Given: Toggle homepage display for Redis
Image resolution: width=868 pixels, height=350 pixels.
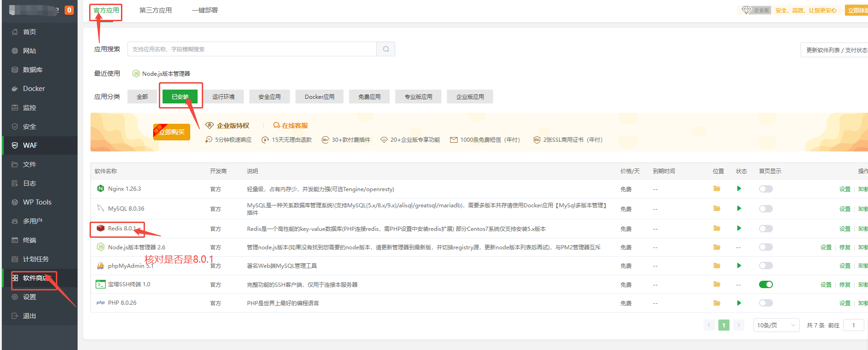Looking at the screenshot, I should pos(766,229).
